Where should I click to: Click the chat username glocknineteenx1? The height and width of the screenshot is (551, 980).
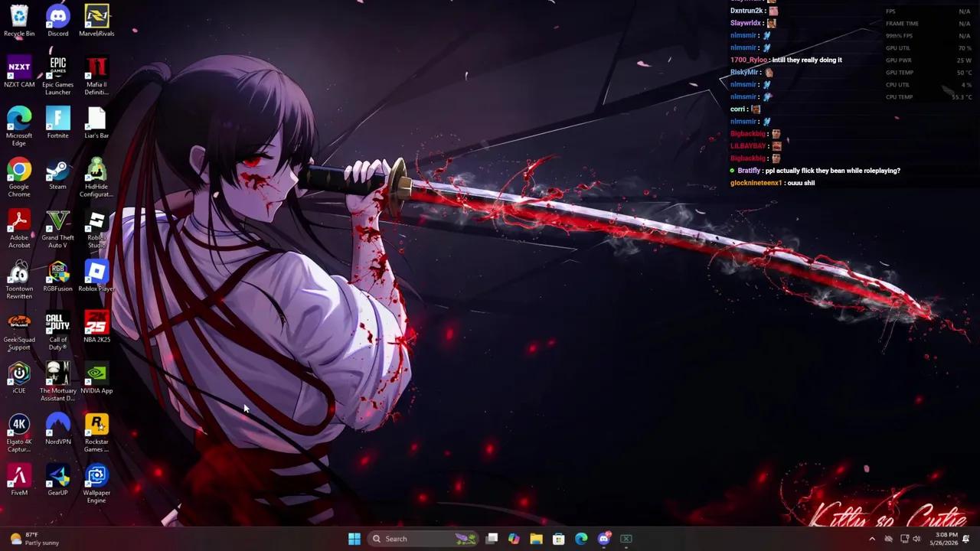756,183
